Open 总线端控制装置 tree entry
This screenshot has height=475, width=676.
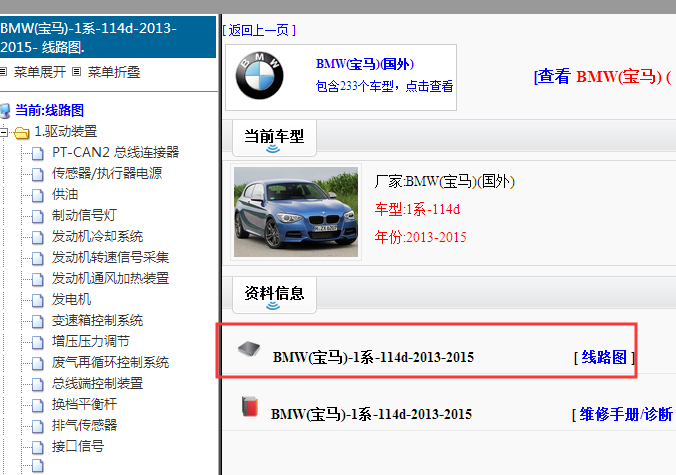[97, 384]
